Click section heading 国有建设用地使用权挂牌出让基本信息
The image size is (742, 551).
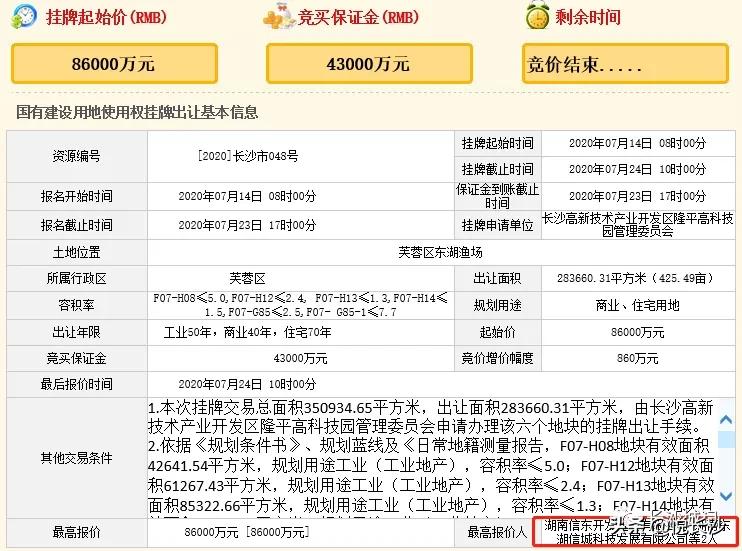(x=137, y=112)
